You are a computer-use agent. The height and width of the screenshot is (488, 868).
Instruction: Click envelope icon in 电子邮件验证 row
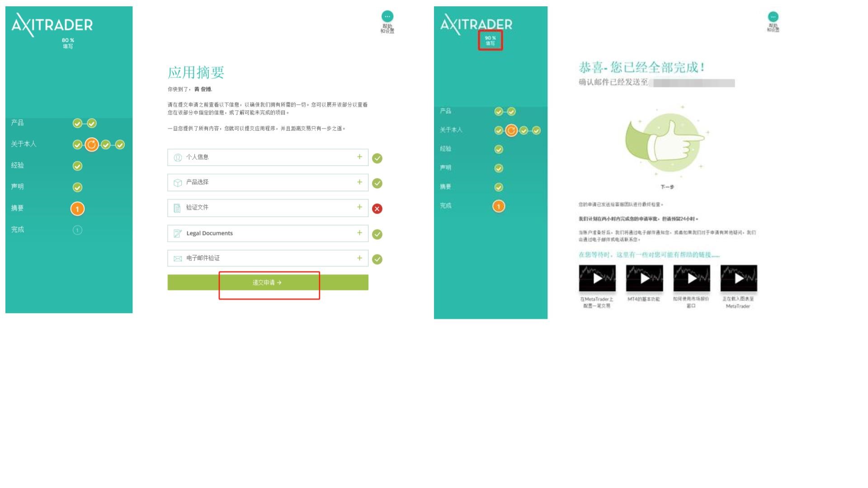point(178,258)
